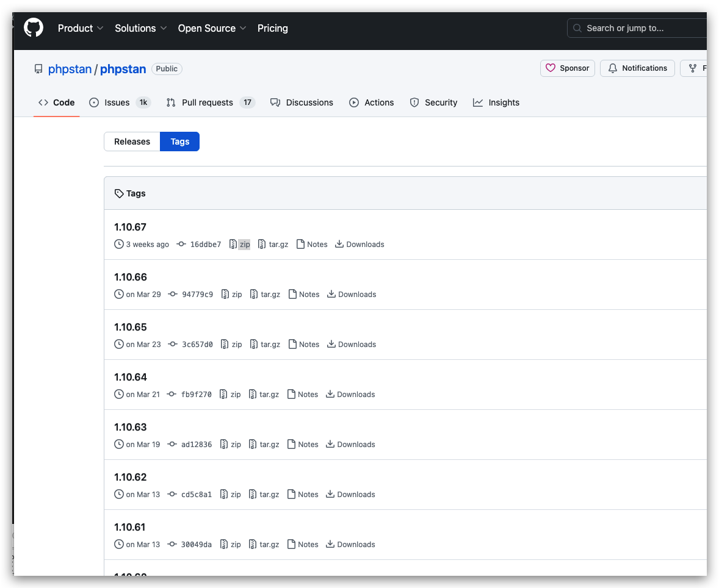The image size is (719, 588).
Task: Open commit 30049da
Action: click(x=190, y=544)
